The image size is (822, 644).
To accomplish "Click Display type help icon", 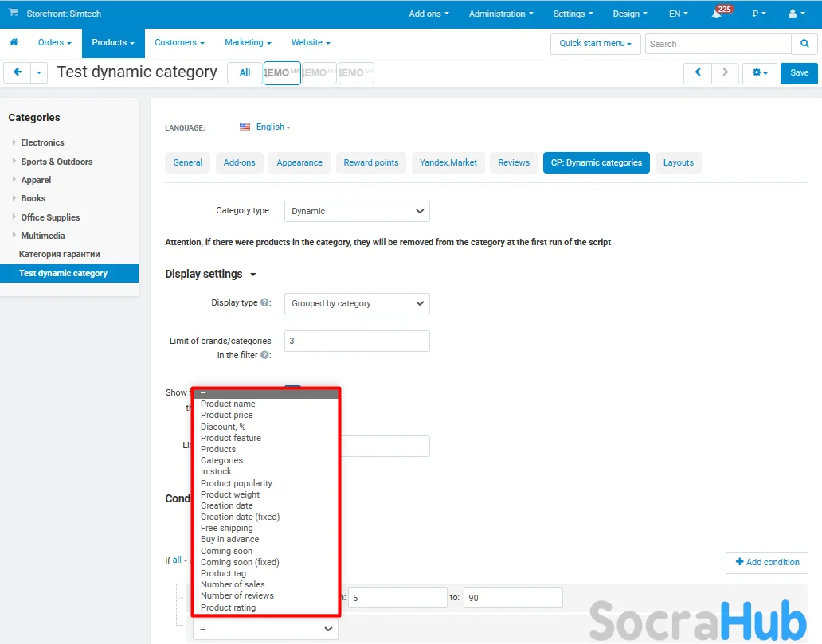I will [264, 302].
